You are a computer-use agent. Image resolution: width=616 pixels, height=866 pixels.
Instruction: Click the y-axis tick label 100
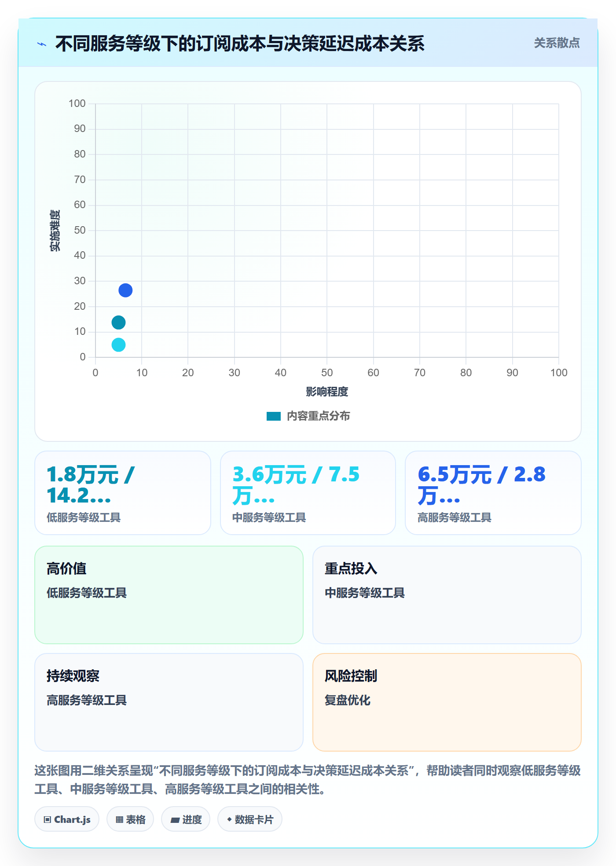(77, 103)
